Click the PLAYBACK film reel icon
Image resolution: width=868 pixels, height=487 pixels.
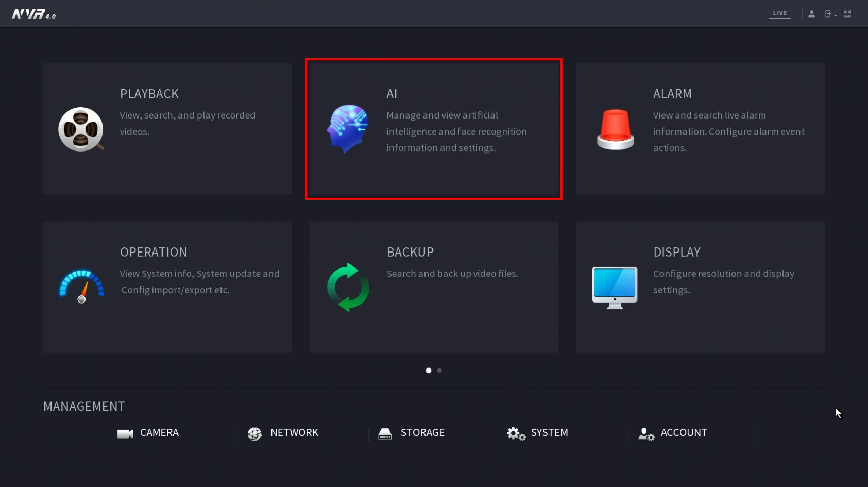(81, 129)
